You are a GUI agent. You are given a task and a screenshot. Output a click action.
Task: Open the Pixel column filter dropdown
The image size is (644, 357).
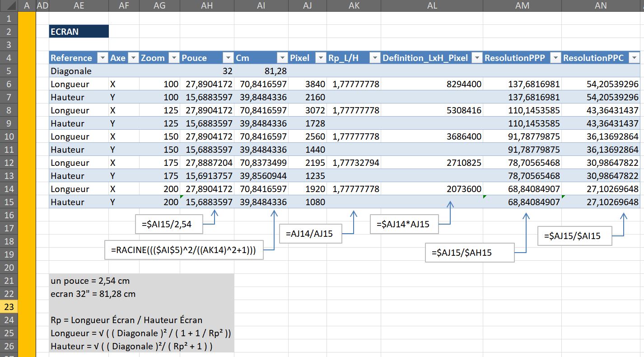tap(320, 58)
